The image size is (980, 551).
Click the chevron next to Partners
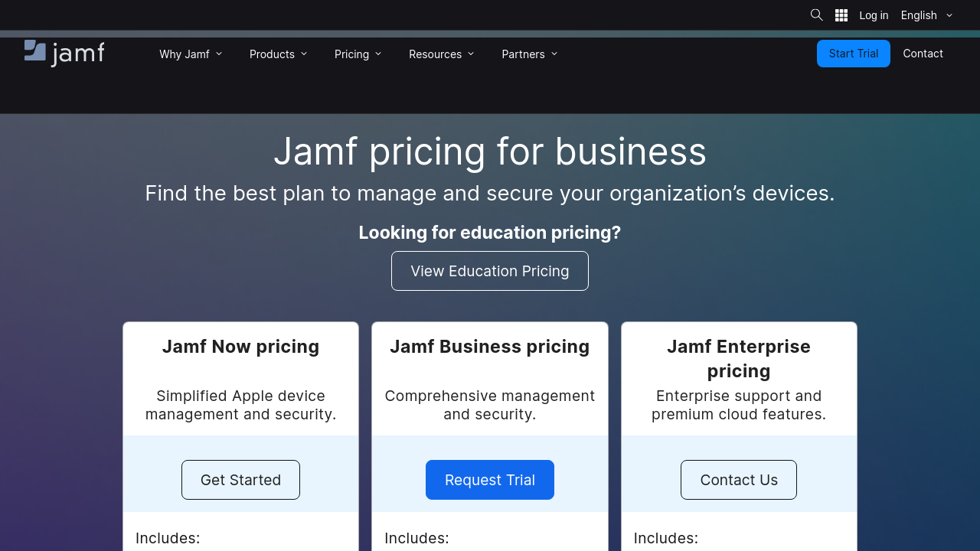point(554,54)
